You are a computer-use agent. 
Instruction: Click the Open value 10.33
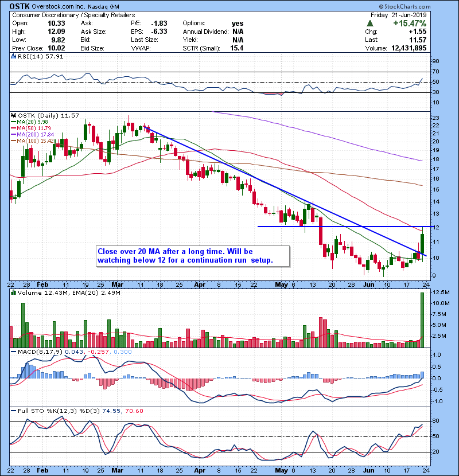tap(56, 24)
